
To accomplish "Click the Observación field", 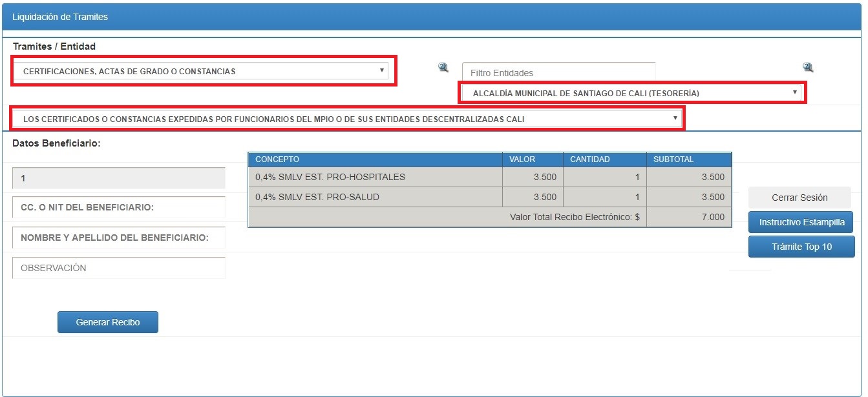I will (x=119, y=268).
